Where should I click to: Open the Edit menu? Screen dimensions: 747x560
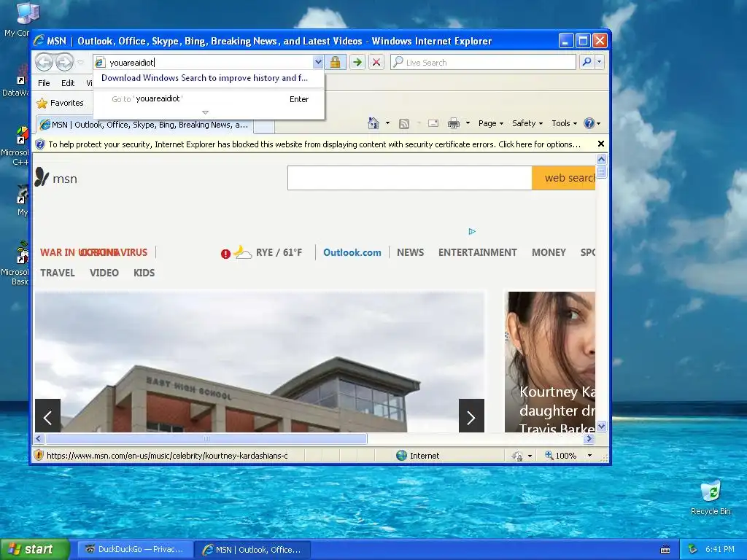pos(68,83)
